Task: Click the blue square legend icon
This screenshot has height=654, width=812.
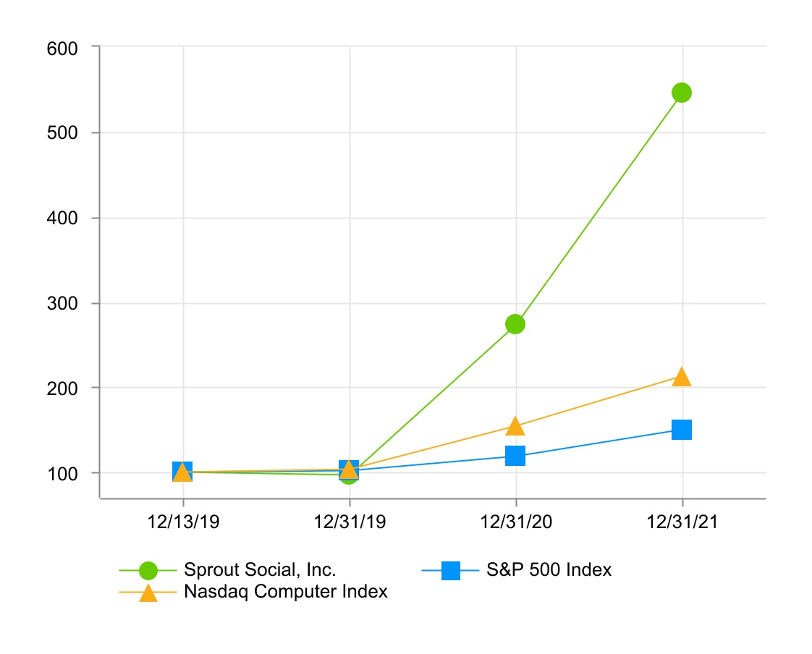Action: 450,570
